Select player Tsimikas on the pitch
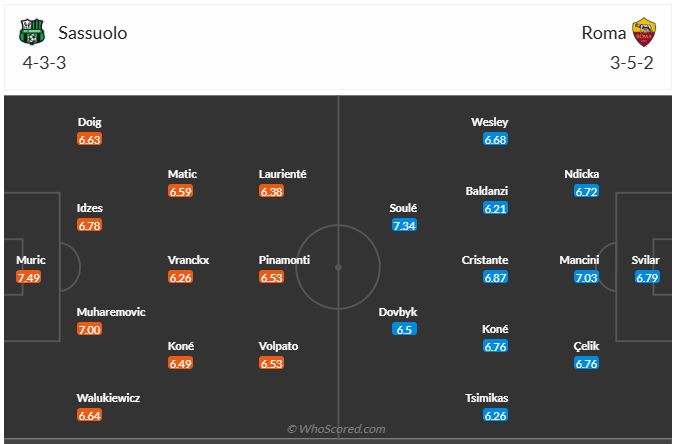677x444 pixels. tap(489, 397)
